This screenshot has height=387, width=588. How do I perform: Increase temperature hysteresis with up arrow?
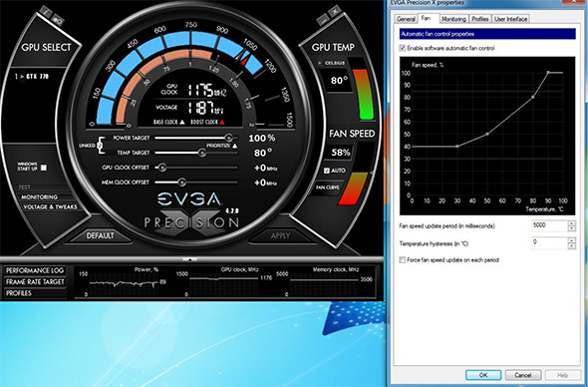[x=571, y=240]
